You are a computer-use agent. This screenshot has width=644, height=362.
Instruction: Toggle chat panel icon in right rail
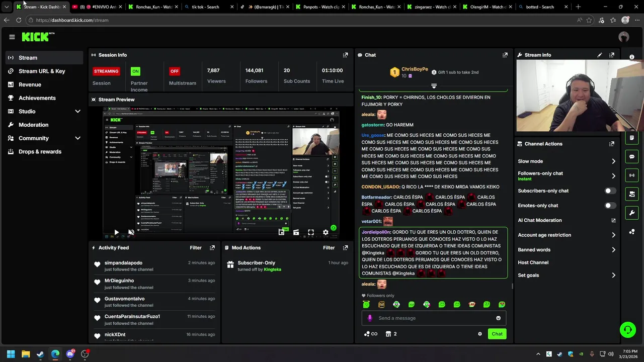click(632, 156)
